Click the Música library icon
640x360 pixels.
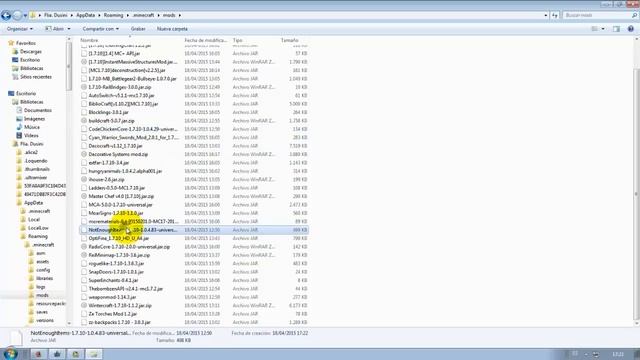19,127
